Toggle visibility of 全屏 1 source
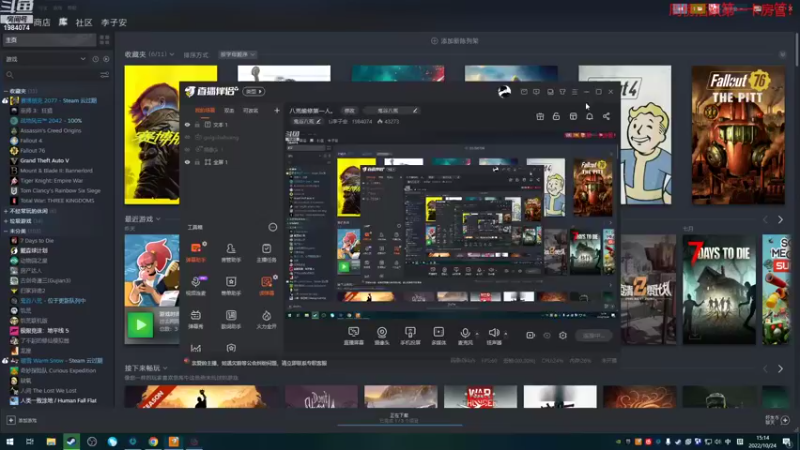800x450 pixels. pyautogui.click(x=187, y=162)
